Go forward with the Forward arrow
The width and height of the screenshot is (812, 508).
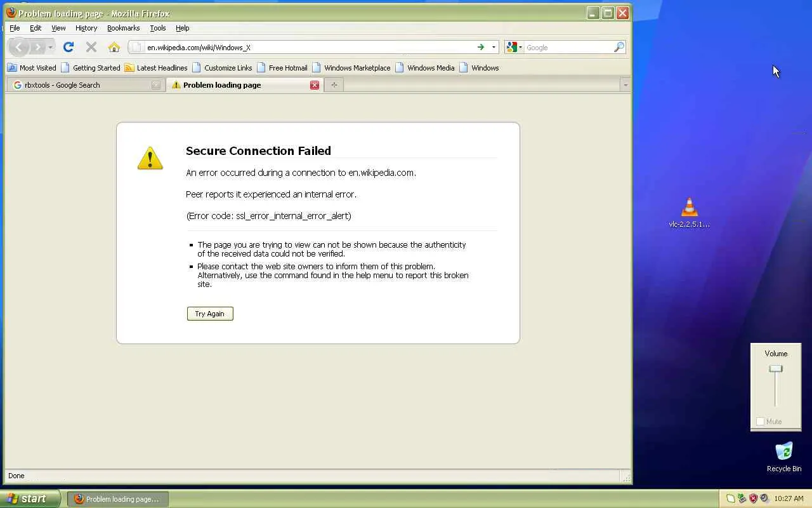tap(38, 47)
